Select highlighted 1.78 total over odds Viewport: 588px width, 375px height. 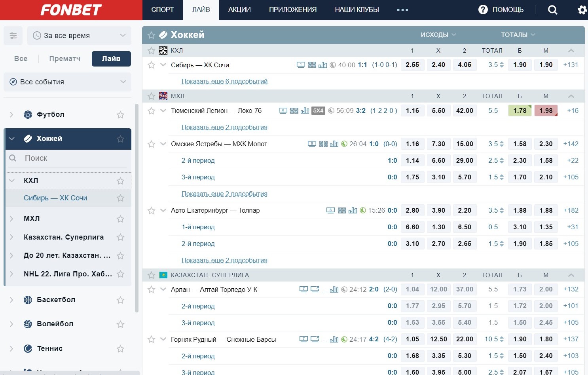520,111
